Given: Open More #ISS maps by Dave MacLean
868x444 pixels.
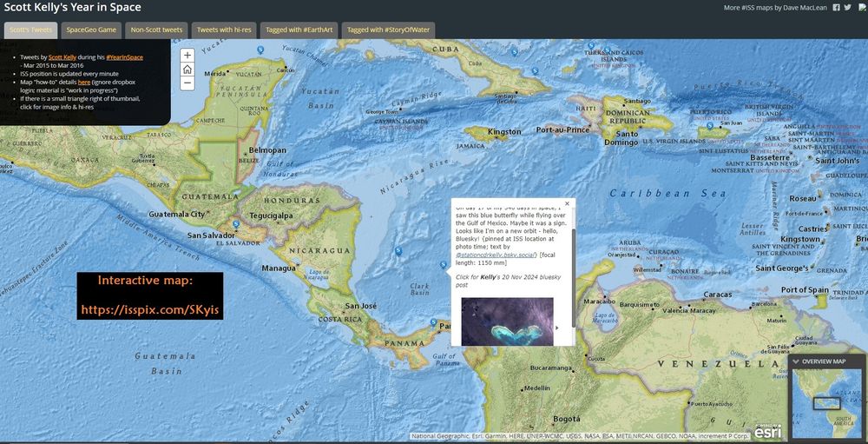Looking at the screenshot, I should 776,8.
